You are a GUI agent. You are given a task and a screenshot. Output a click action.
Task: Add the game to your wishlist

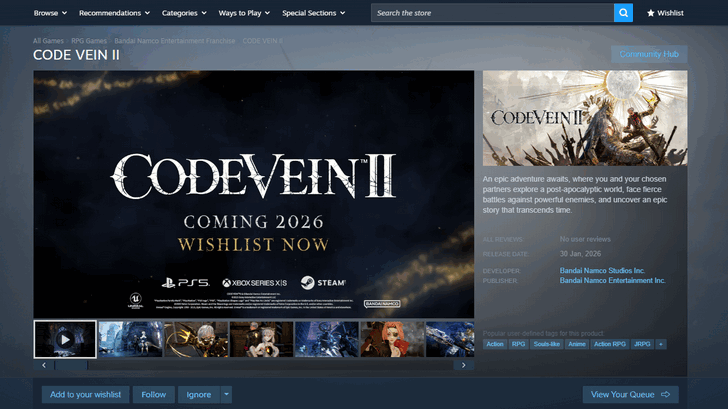(85, 395)
